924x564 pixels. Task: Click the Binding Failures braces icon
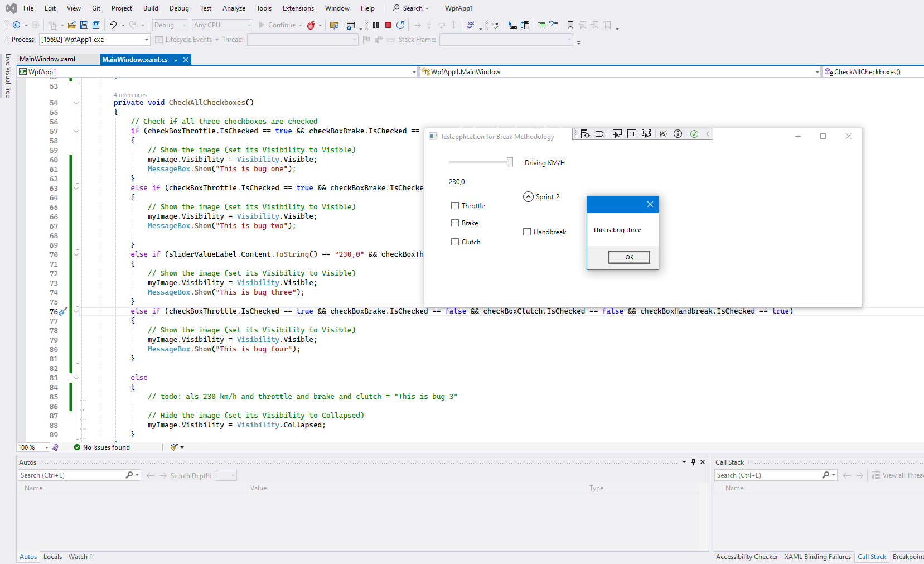click(x=663, y=134)
